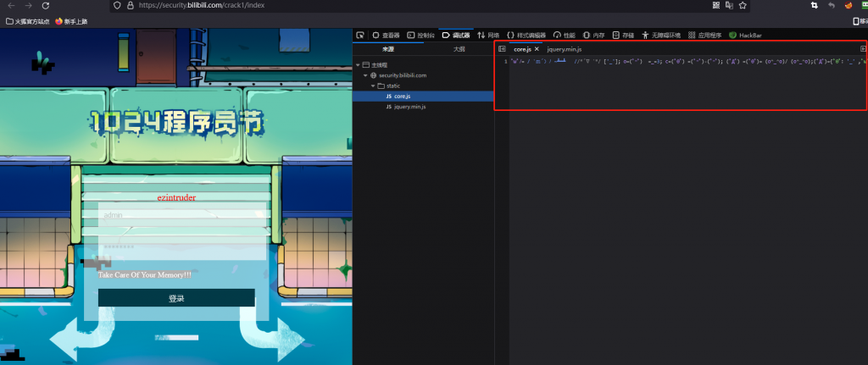Select the core.js editor tab

[x=522, y=49]
